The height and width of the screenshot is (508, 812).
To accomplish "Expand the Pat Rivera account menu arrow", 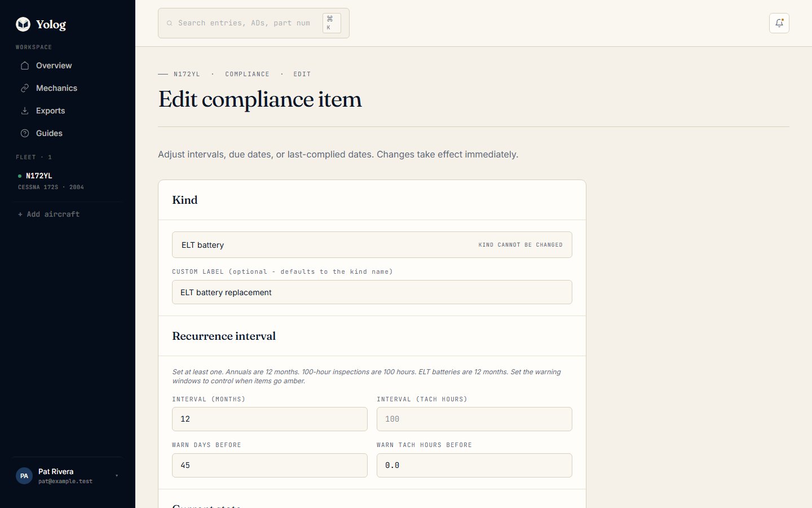I will click(117, 476).
